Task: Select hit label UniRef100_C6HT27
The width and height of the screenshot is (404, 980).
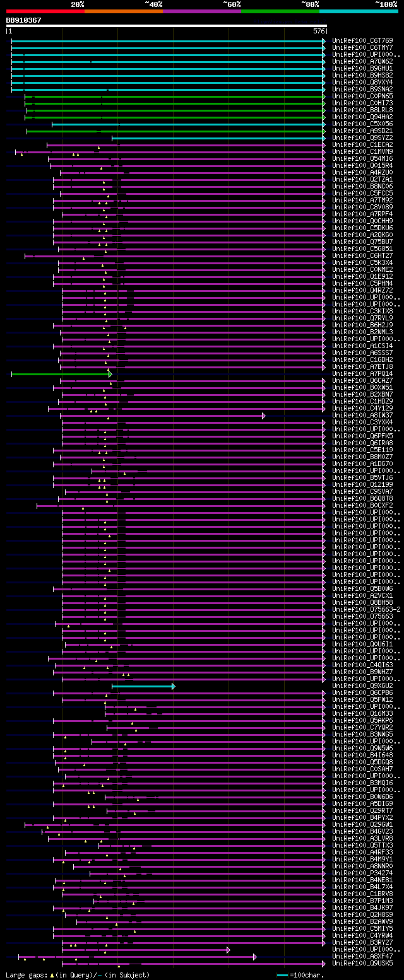Action: (x=362, y=255)
